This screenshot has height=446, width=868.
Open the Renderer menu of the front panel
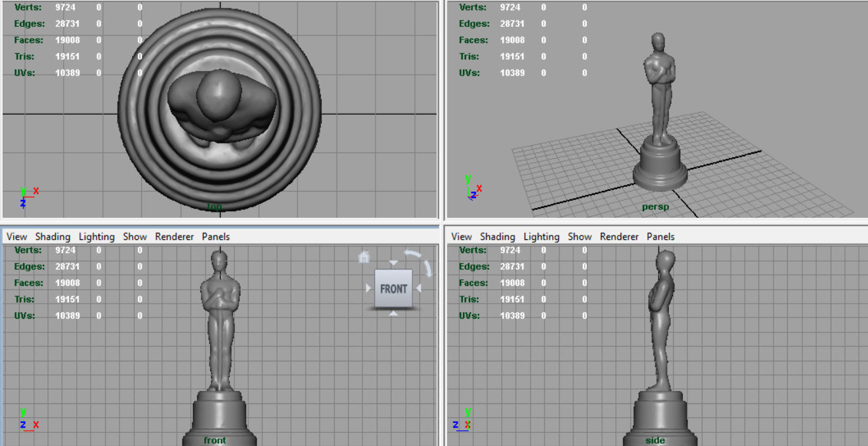[x=174, y=237]
